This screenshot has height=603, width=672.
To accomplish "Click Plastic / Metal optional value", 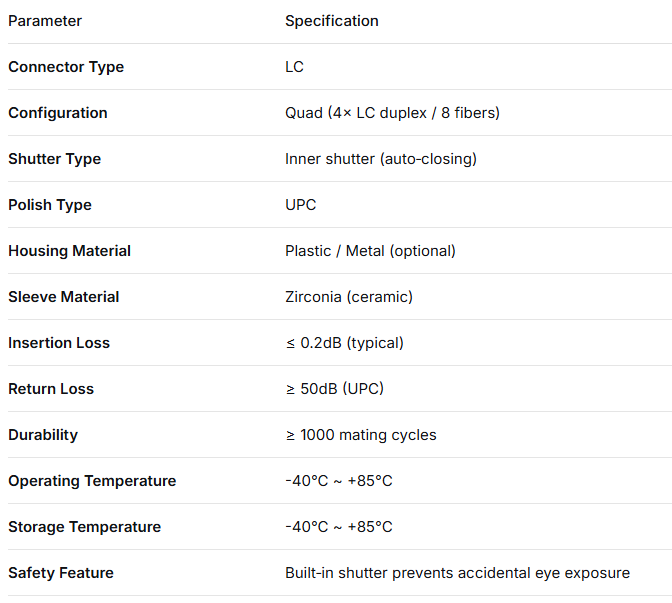I will 370,251.
